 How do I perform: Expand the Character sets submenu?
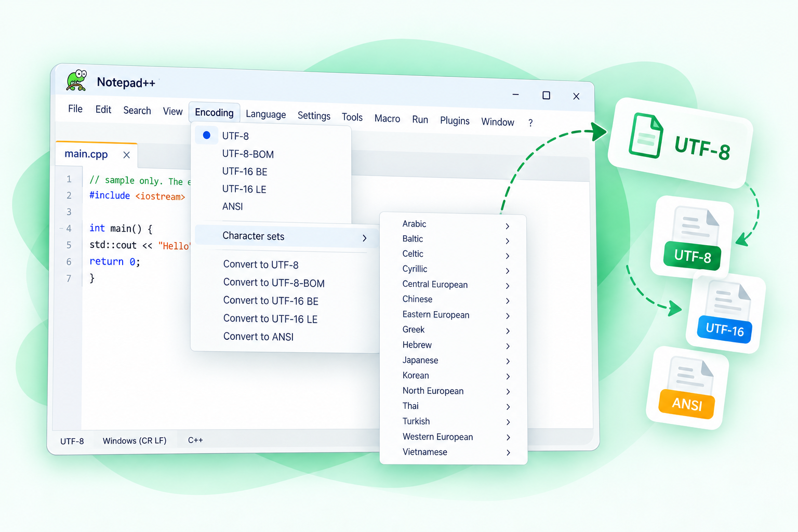point(286,236)
